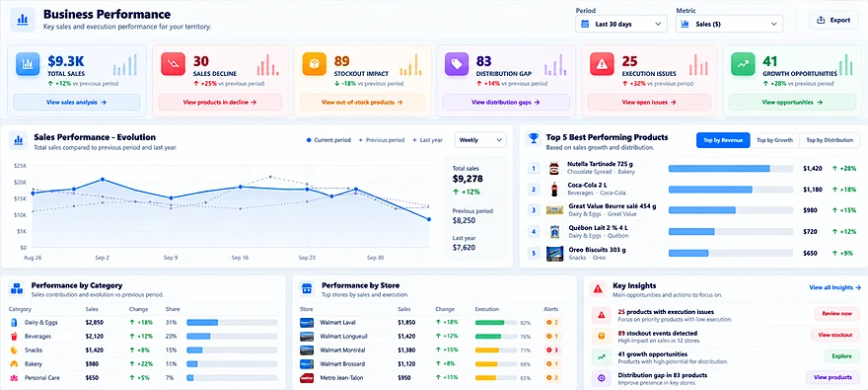Click the Business Performance bar chart logo icon
This screenshot has height=390, width=868.
point(22,20)
